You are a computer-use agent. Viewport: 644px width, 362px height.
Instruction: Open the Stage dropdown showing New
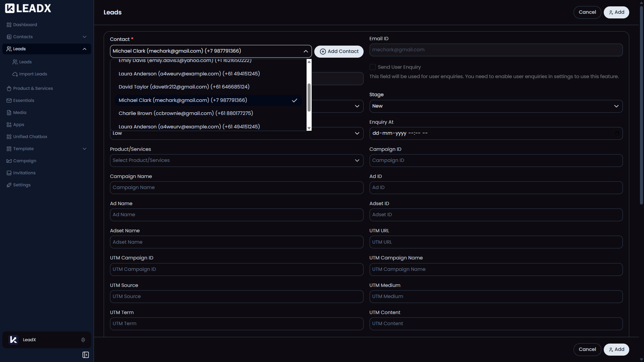click(496, 106)
